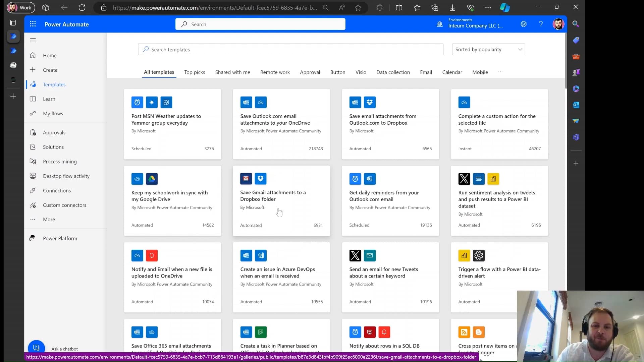
Task: Expand More in the left navigation
Action: [x=49, y=220]
